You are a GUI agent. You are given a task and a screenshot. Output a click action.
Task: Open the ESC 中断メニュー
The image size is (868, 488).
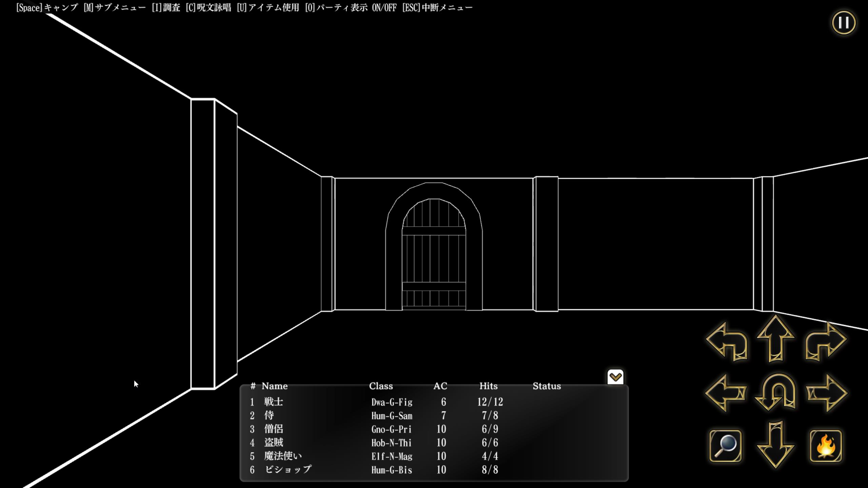[437, 7]
